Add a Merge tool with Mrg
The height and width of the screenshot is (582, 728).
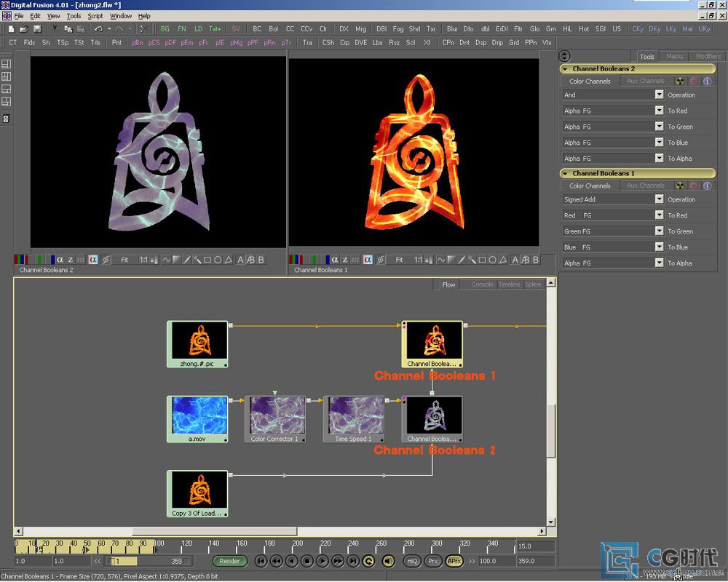(361, 29)
